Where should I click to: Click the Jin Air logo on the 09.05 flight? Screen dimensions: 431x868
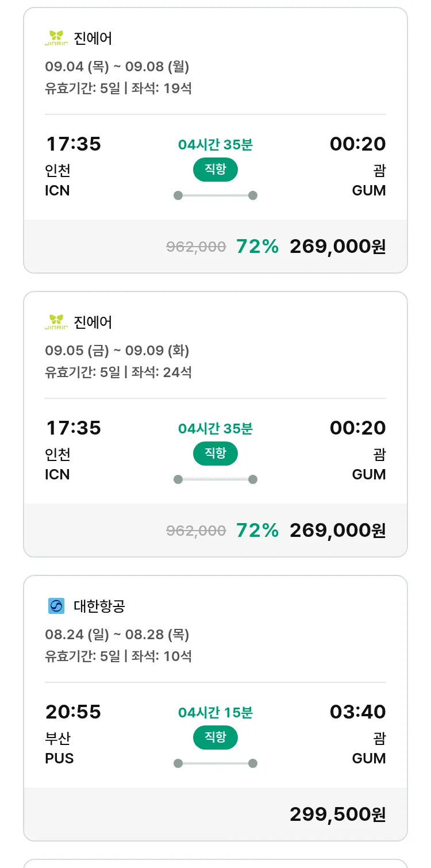tap(56, 322)
